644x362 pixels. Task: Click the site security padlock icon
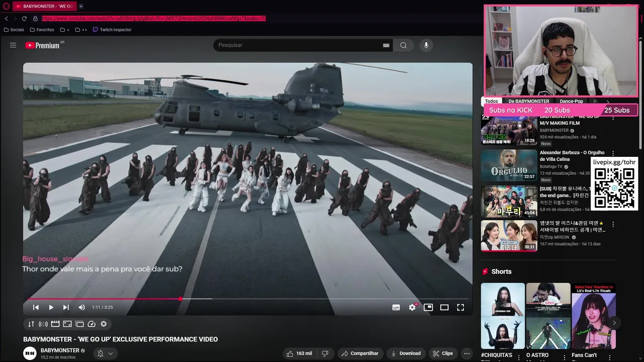(x=35, y=19)
